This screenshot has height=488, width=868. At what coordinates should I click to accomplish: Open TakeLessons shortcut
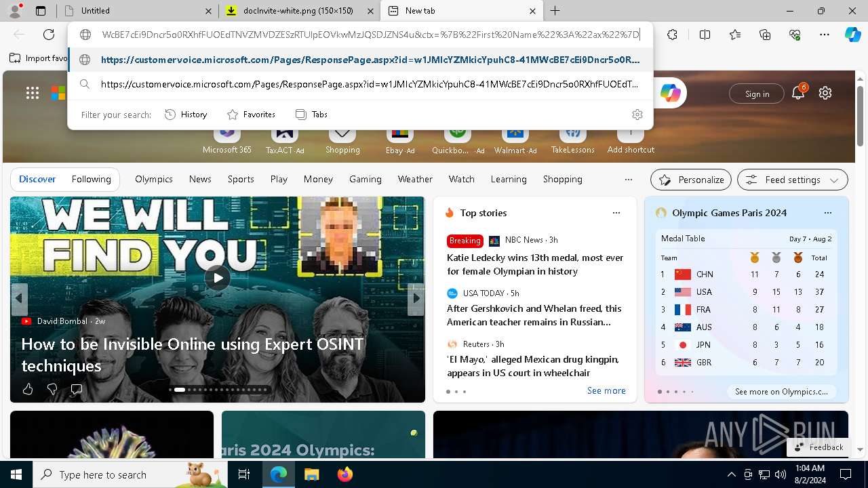[573, 139]
